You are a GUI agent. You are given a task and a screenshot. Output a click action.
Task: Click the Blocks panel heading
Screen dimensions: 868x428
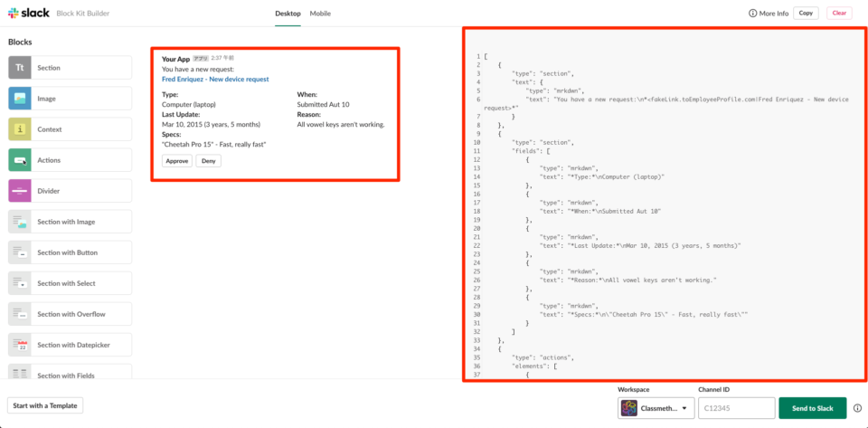point(20,42)
